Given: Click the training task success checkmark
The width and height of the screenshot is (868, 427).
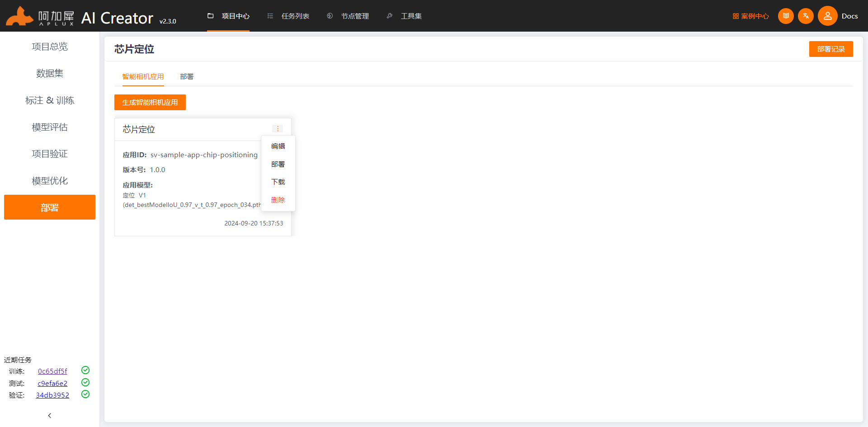Looking at the screenshot, I should [85, 370].
